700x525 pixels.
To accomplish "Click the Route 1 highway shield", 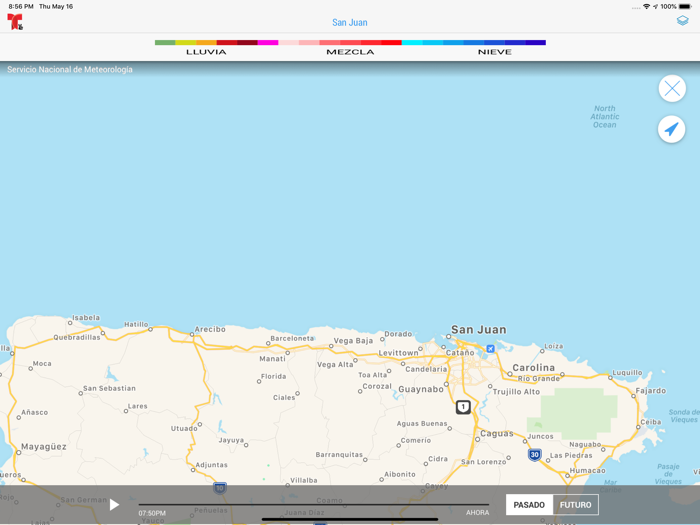I will click(x=463, y=407).
